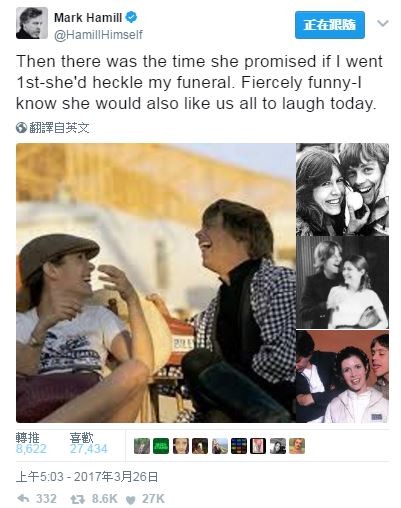The height and width of the screenshot is (508, 401).
Task: Open the green liker avatar
Action: tap(161, 446)
